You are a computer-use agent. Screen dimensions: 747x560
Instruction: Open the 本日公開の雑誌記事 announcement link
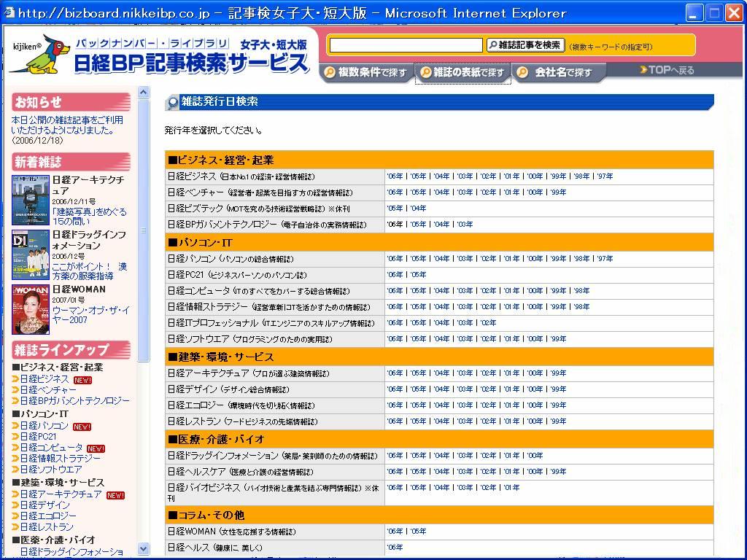point(67,125)
